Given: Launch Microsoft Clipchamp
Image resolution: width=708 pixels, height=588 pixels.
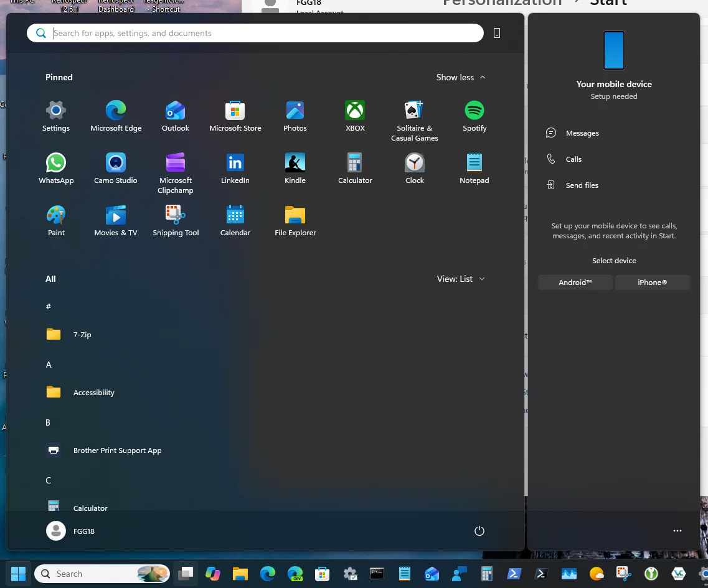Looking at the screenshot, I should [175, 174].
